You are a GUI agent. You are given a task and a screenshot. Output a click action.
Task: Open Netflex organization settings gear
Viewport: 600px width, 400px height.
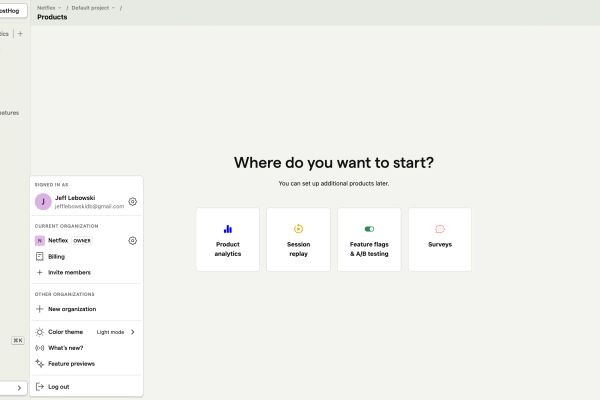132,241
